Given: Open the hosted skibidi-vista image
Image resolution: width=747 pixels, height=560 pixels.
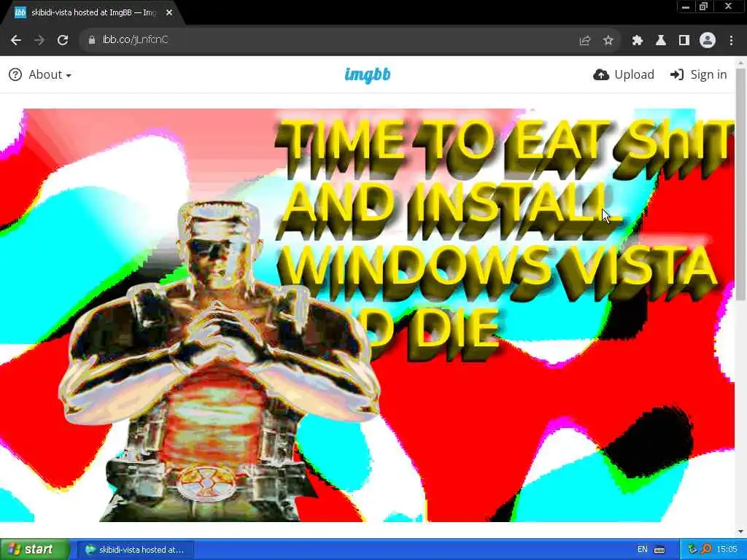Looking at the screenshot, I should point(368,315).
